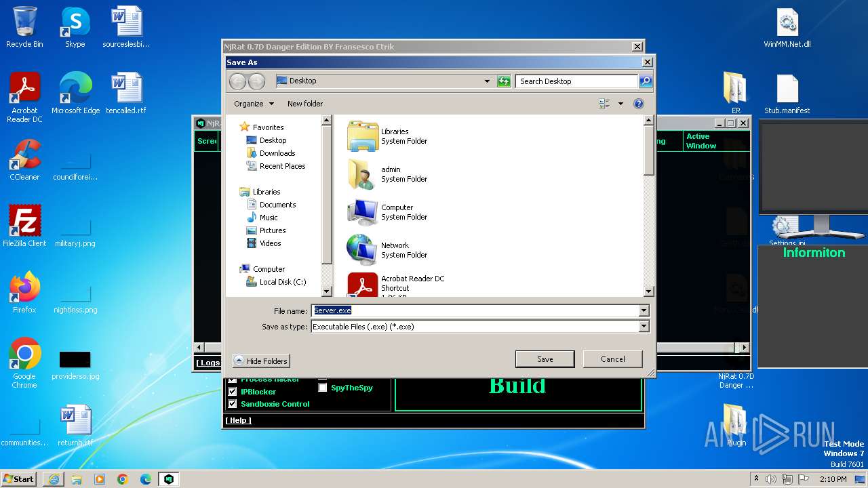This screenshot has width=868, height=488.
Task: Select the Network system folder icon
Action: tap(362, 250)
